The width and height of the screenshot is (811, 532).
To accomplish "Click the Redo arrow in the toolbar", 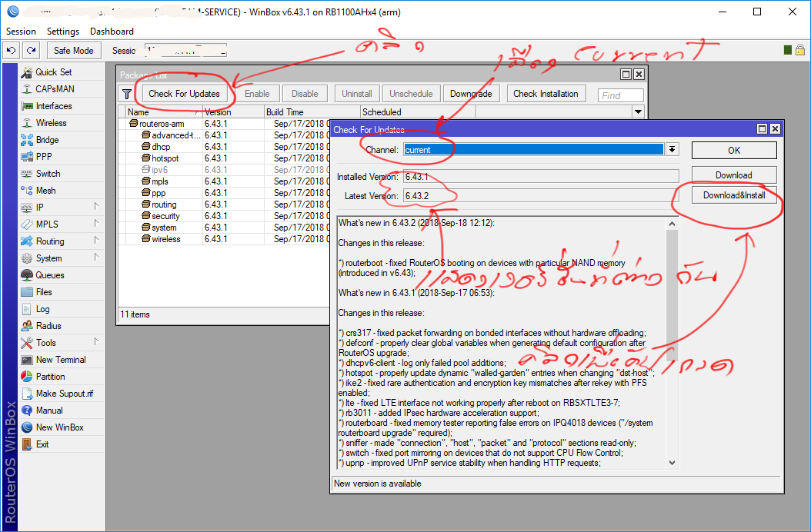I will [31, 50].
